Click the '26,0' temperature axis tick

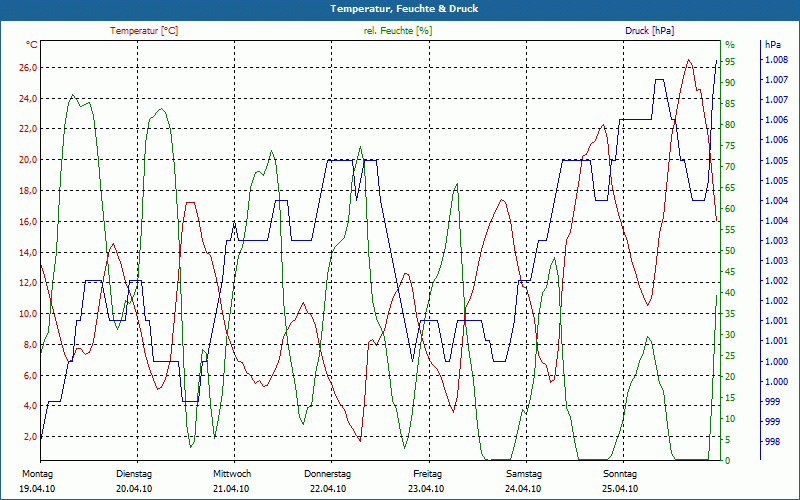[x=28, y=68]
